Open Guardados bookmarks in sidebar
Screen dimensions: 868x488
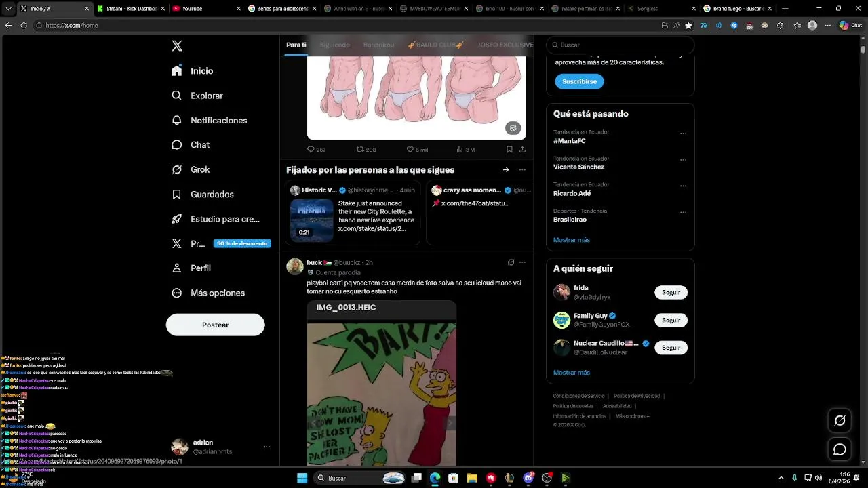(203, 194)
